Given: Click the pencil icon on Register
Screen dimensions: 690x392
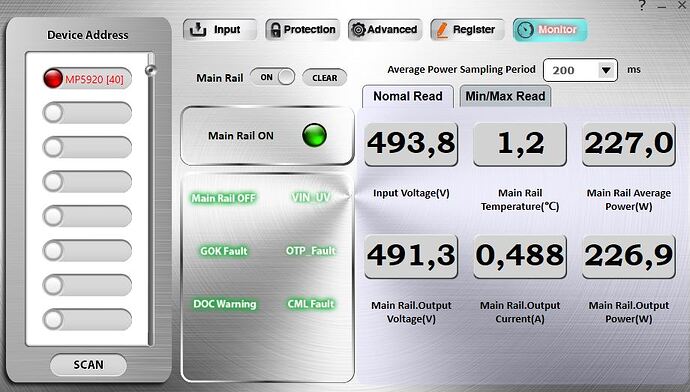Looking at the screenshot, I should pos(441,29).
